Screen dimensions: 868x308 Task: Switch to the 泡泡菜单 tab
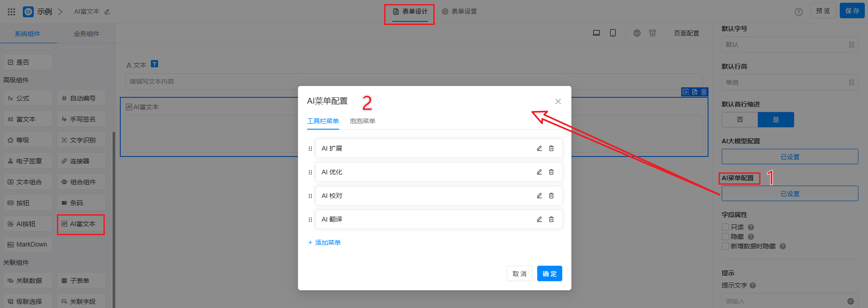click(362, 121)
